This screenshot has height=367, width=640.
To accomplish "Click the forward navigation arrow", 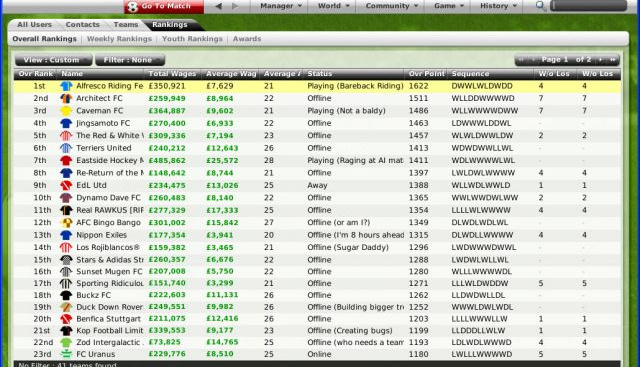I will tap(235, 6).
